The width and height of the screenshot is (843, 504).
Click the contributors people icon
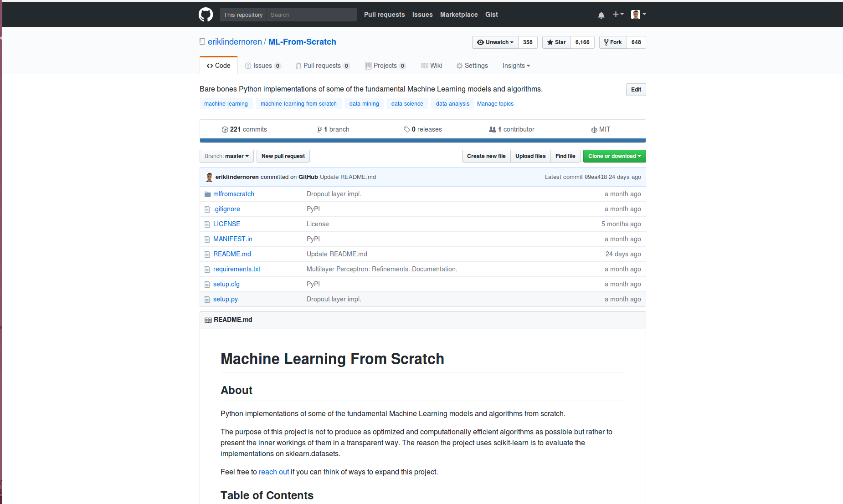coord(493,130)
